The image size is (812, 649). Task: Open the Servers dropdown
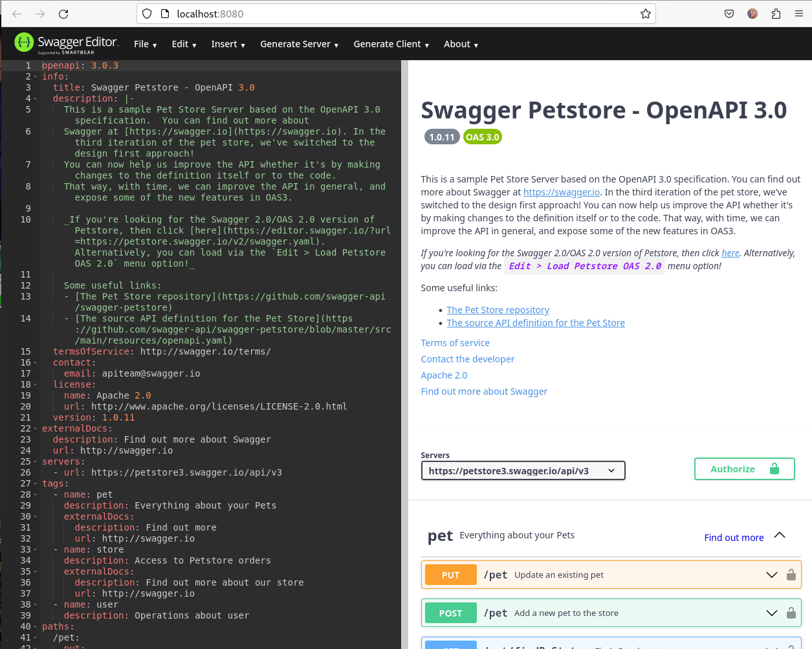523,470
